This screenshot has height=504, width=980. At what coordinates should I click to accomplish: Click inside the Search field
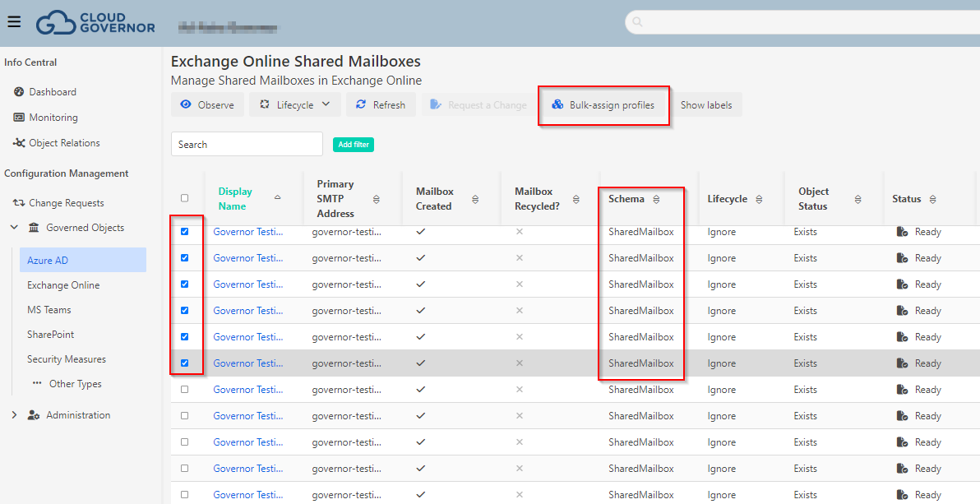click(247, 143)
